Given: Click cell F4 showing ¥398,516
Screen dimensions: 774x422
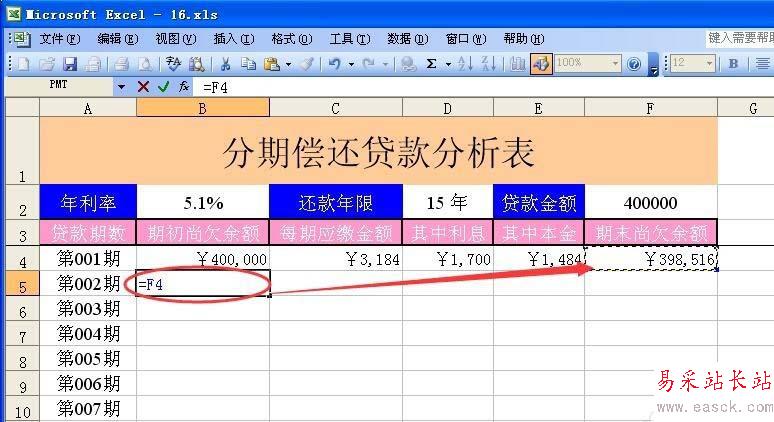Looking at the screenshot, I should pos(651,258).
